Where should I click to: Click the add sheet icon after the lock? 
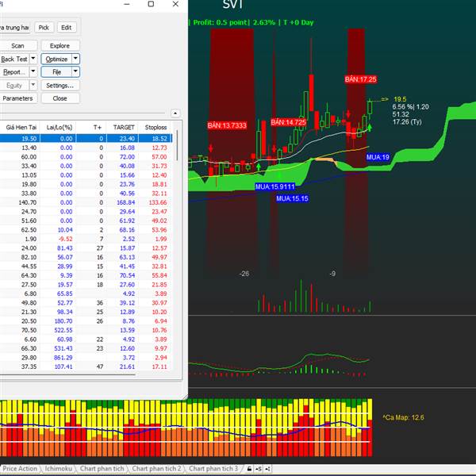tap(259, 469)
